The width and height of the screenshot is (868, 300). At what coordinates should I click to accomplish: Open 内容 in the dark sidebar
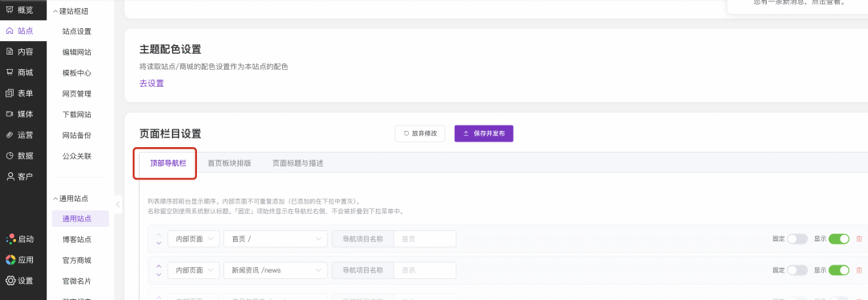[x=20, y=51]
